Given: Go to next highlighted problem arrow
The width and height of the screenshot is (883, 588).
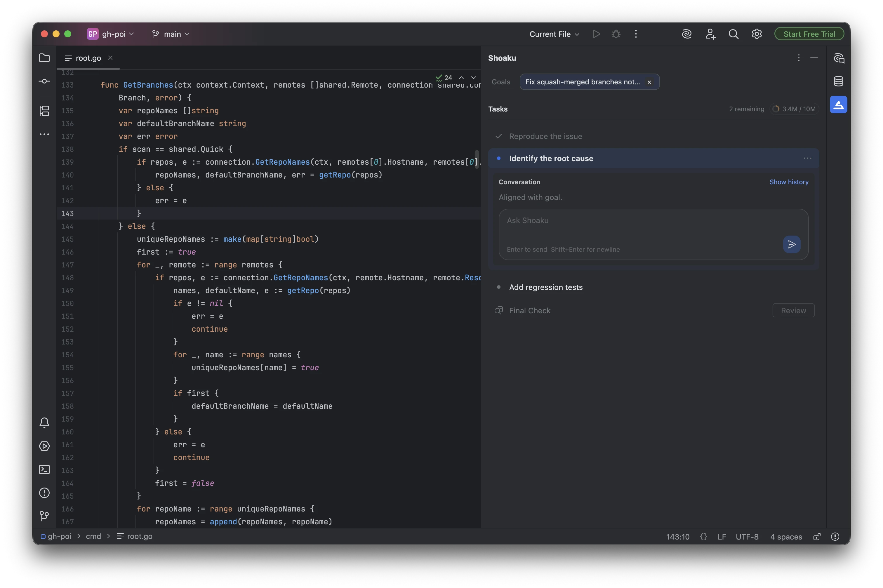Looking at the screenshot, I should coord(474,78).
